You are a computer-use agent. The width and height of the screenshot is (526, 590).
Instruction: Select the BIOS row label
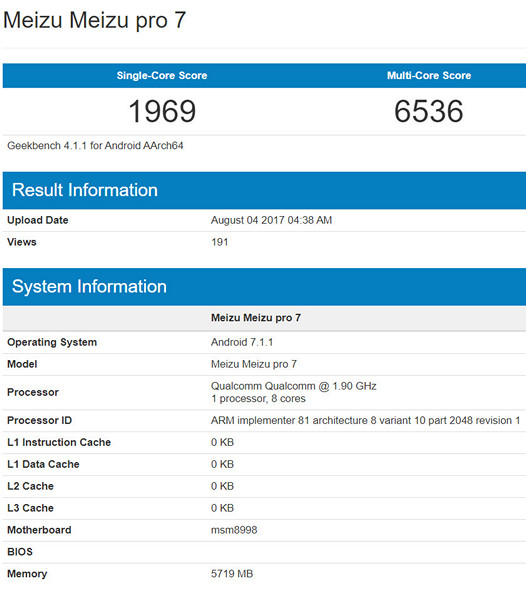click(20, 552)
